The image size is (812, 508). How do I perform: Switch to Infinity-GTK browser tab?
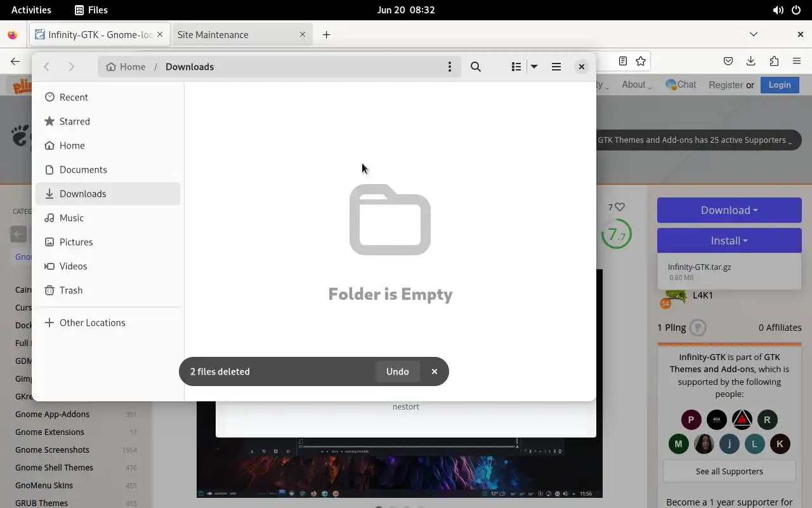(x=100, y=34)
